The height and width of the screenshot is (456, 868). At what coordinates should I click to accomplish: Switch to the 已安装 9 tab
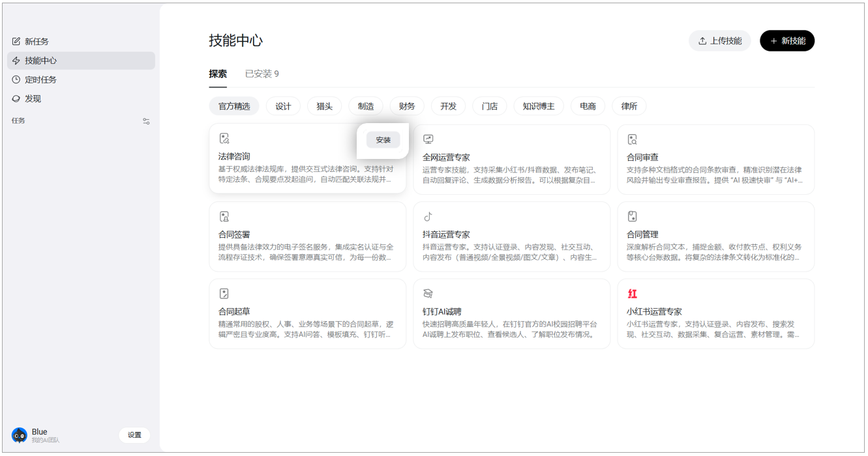pos(262,74)
